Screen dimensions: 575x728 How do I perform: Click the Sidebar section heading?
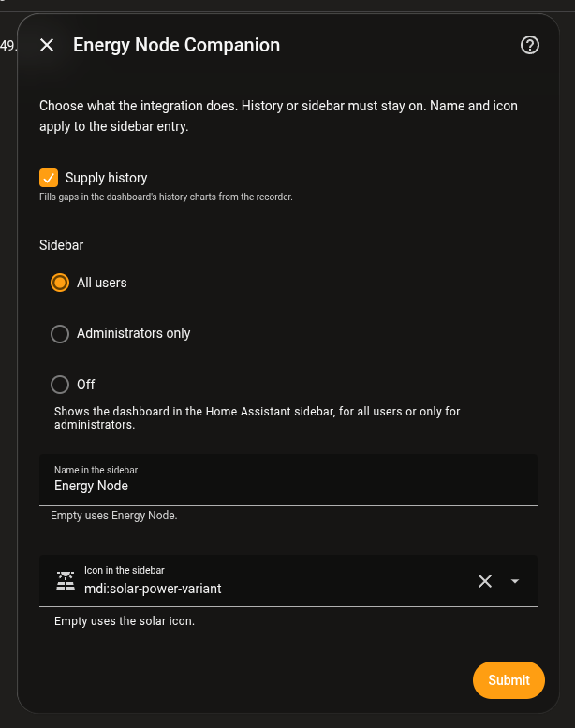[62, 245]
